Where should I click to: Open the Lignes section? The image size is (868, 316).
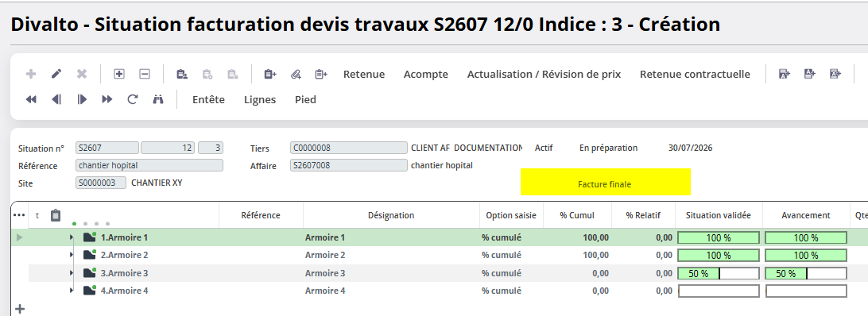[260, 99]
